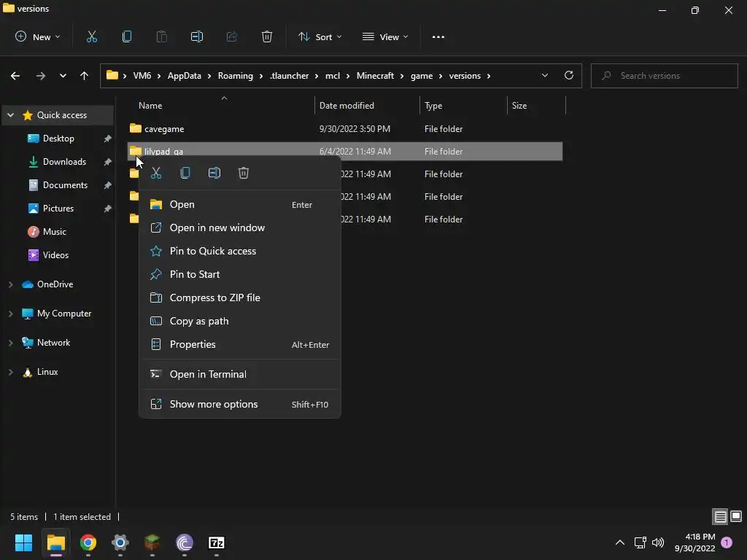The width and height of the screenshot is (747, 560).
Task: Open Desktop in Quick access
Action: click(x=58, y=139)
